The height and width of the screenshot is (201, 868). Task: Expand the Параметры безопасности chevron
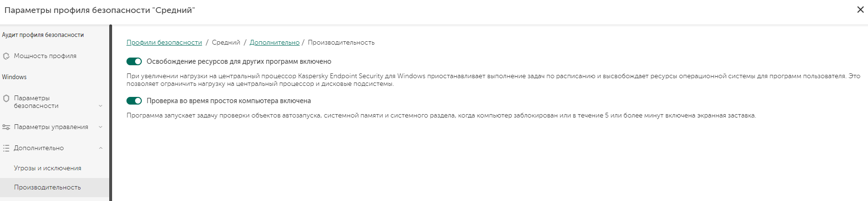[101, 106]
